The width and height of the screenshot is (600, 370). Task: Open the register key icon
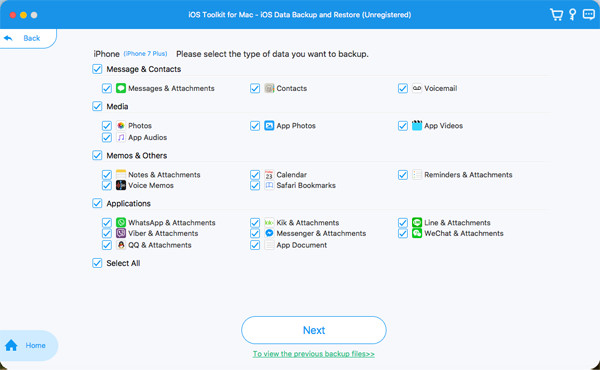click(x=572, y=15)
